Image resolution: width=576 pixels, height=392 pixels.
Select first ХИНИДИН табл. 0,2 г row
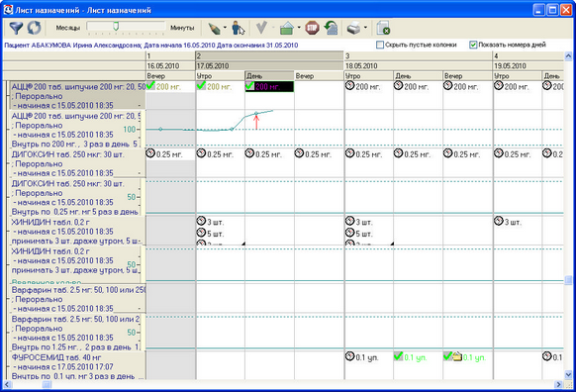[77, 232]
